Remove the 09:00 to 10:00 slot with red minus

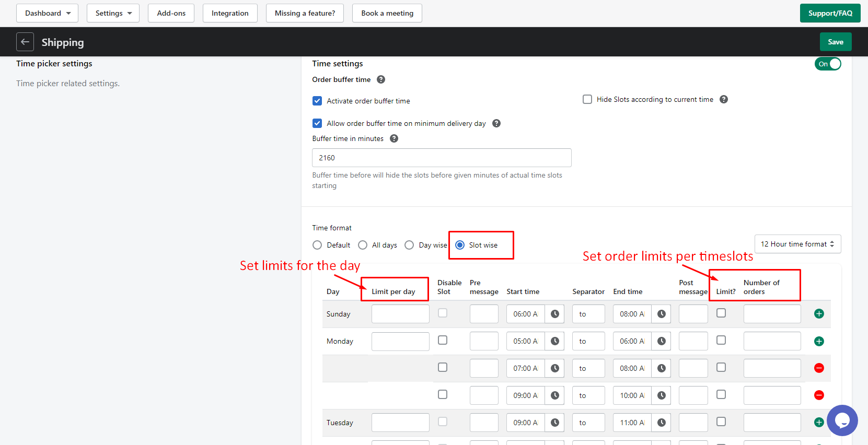(819, 395)
